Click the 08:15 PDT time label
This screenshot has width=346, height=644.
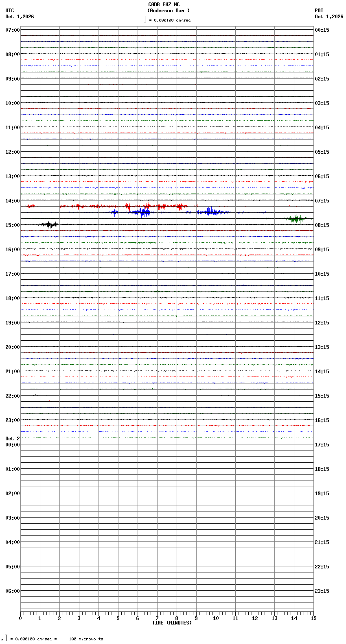click(322, 225)
